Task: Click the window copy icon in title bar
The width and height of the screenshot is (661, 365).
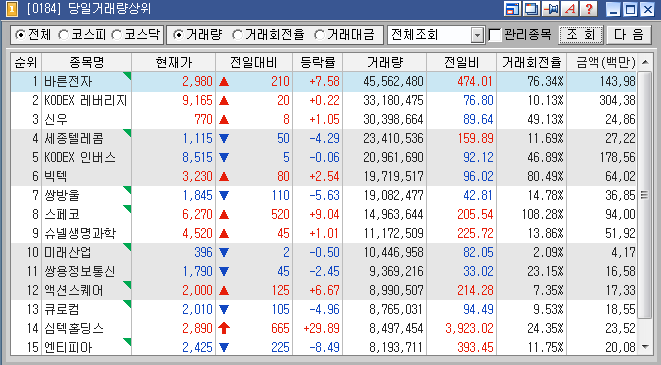Action: coord(531,9)
